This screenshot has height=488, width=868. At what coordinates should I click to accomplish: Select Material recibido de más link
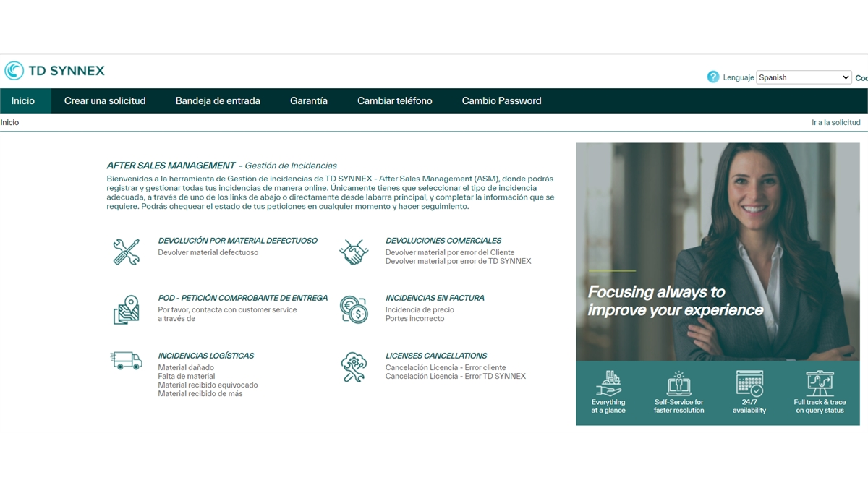(200, 393)
